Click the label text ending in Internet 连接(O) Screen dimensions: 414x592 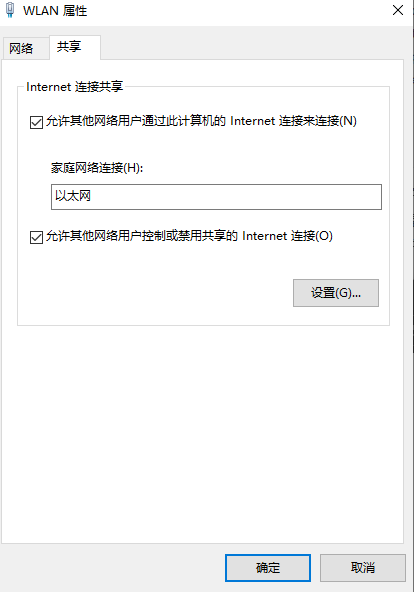pyautogui.click(x=189, y=236)
